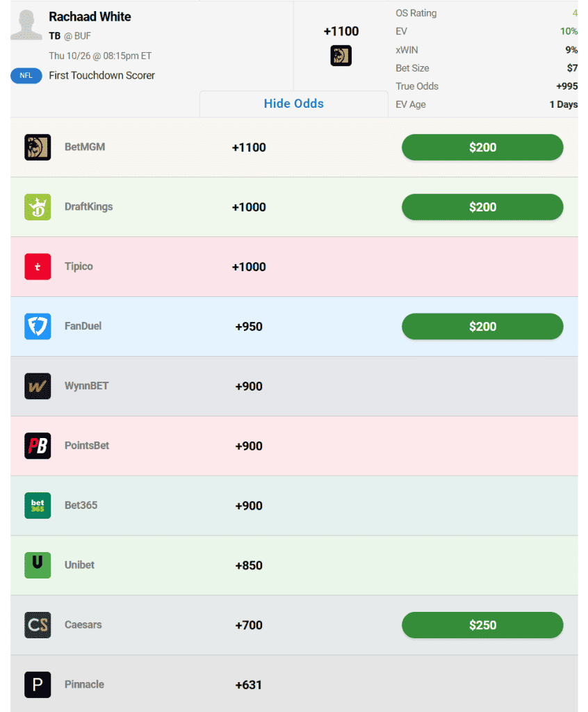Click the player avatar silhouette
The height and width of the screenshot is (712, 588).
coord(26,25)
